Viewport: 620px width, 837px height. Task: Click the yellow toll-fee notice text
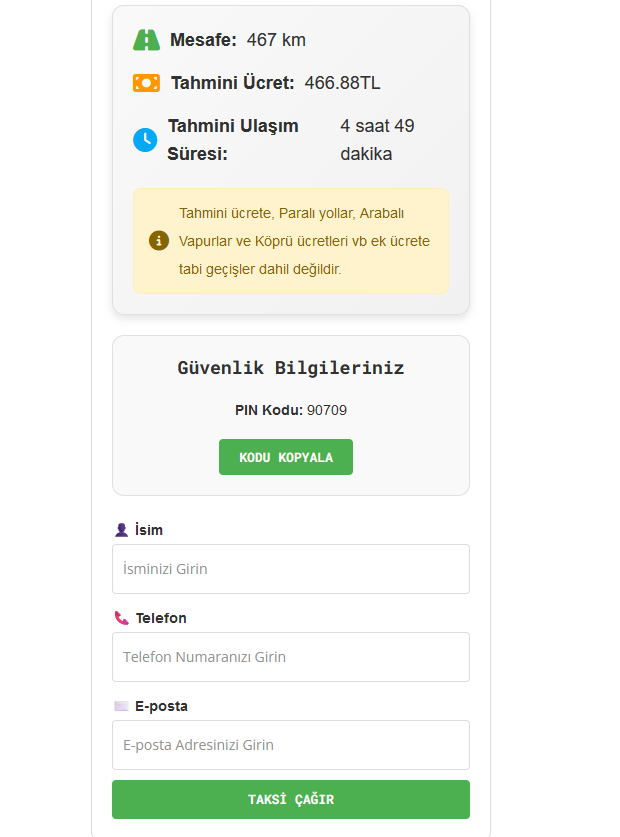[304, 241]
